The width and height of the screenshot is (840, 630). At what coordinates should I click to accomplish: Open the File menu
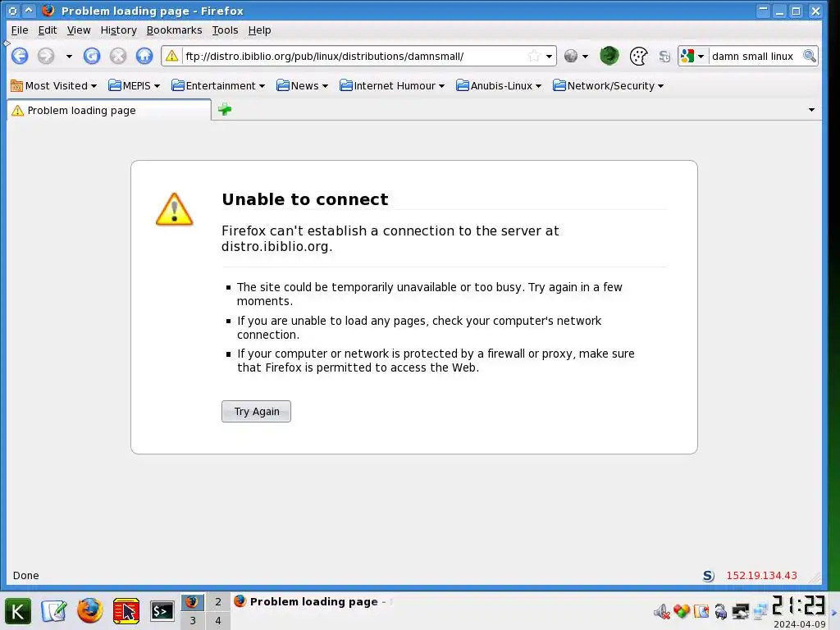(20, 30)
